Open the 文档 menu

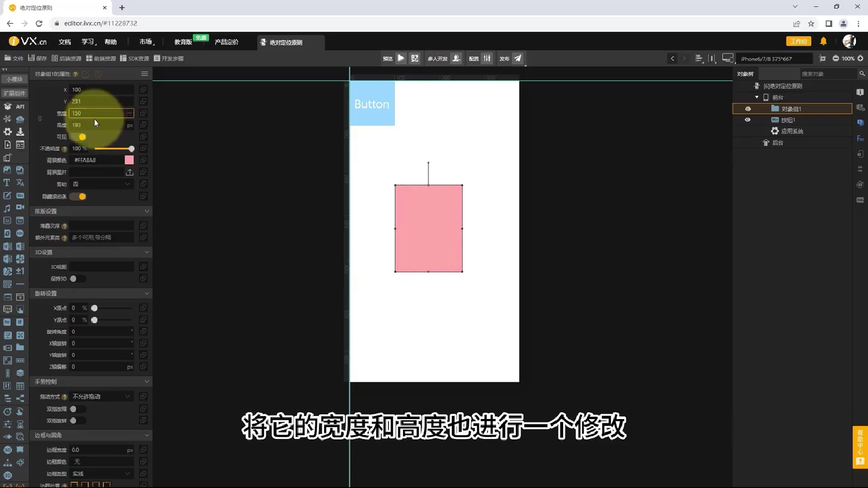65,42
